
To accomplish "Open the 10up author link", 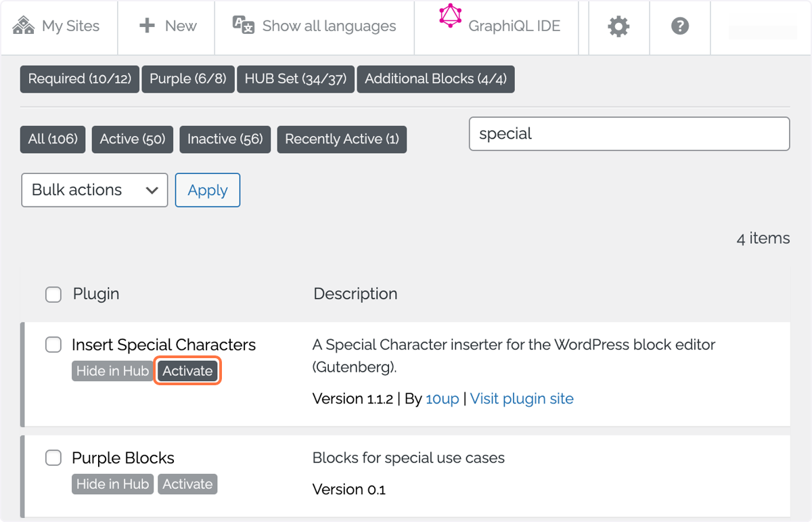I will [x=443, y=399].
